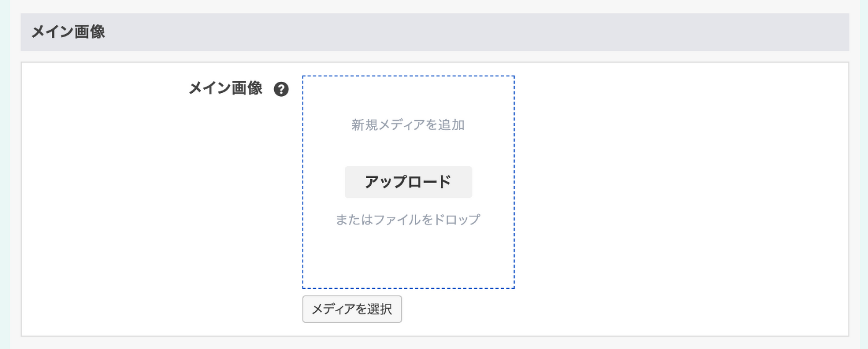Click the メイン画像 field label
This screenshot has width=868, height=349.
point(226,89)
